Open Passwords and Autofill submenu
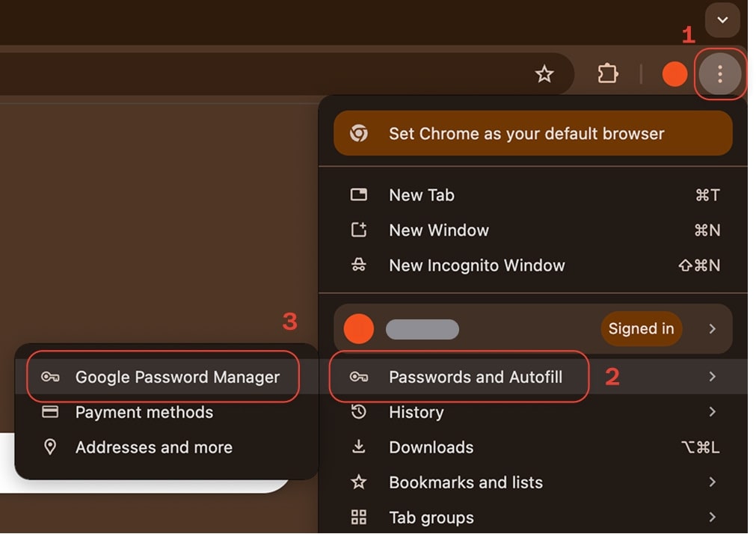The width and height of the screenshot is (756, 534). [532, 377]
